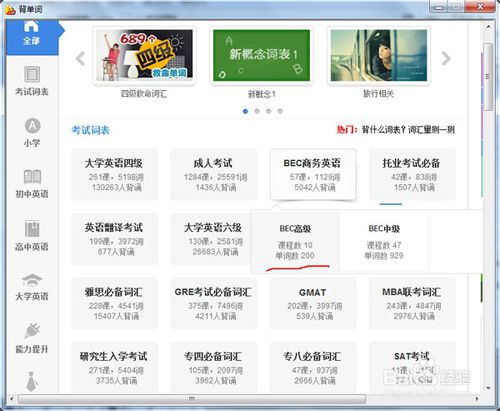
Task: Open the 大学英语六级 word list card
Action: coord(211,239)
